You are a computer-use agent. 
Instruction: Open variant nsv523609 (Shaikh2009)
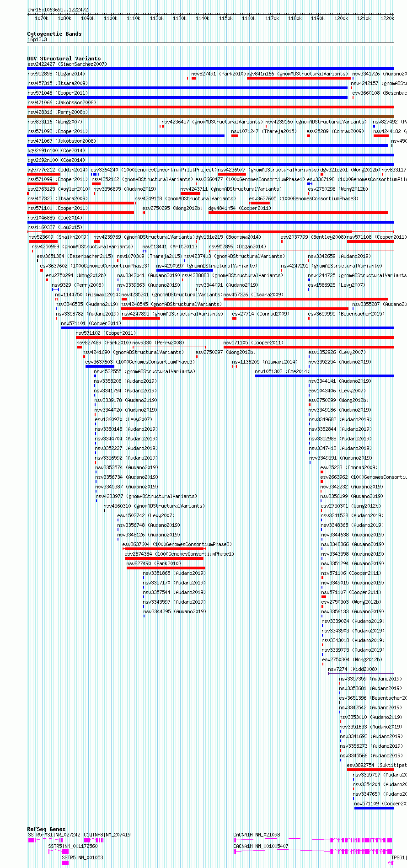[59, 237]
